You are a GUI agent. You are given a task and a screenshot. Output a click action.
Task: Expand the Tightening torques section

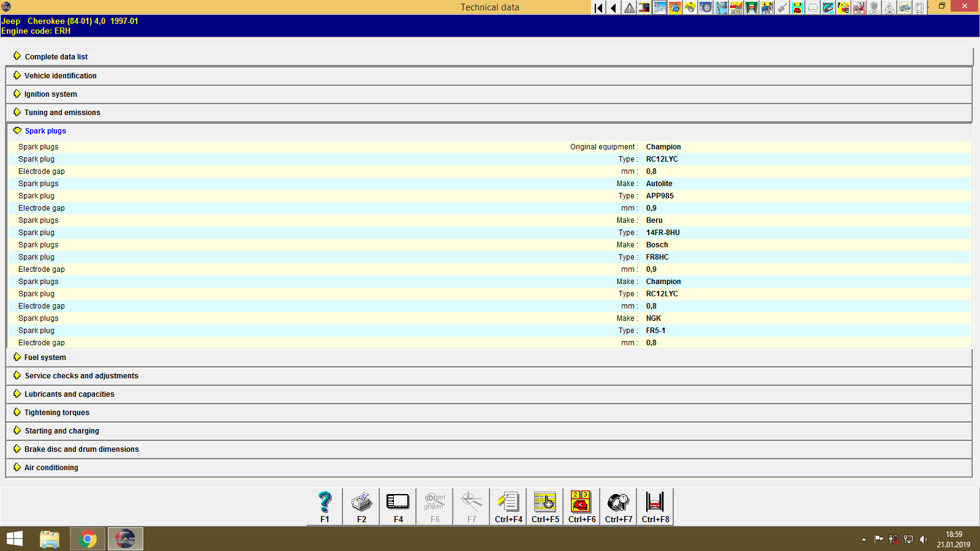tap(56, 412)
